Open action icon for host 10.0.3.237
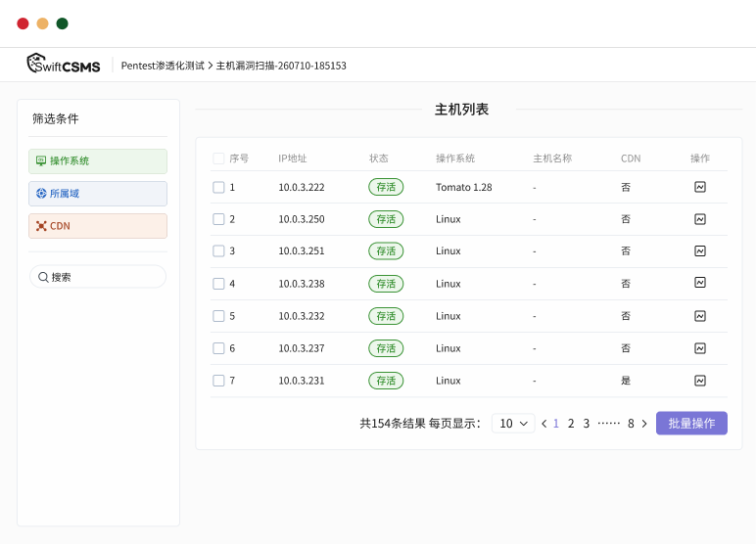Viewport: 756px width, 544px height. [x=699, y=348]
